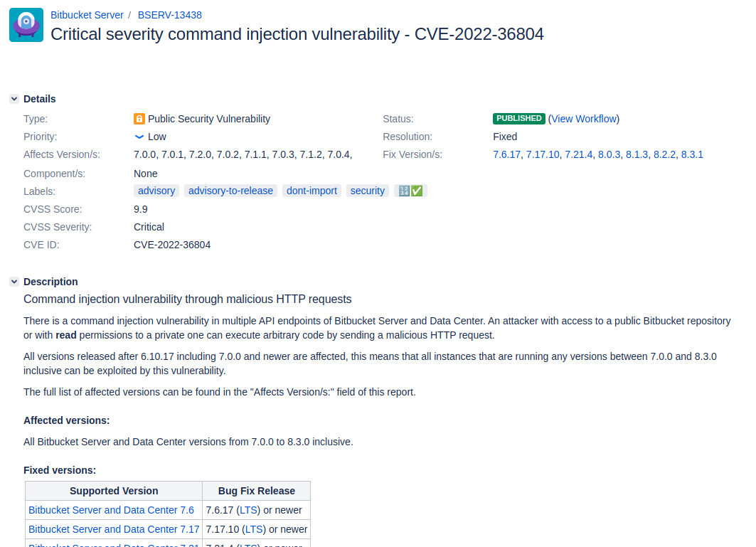Open fix version 7.17.10
This screenshot has height=547, width=756.
click(543, 154)
